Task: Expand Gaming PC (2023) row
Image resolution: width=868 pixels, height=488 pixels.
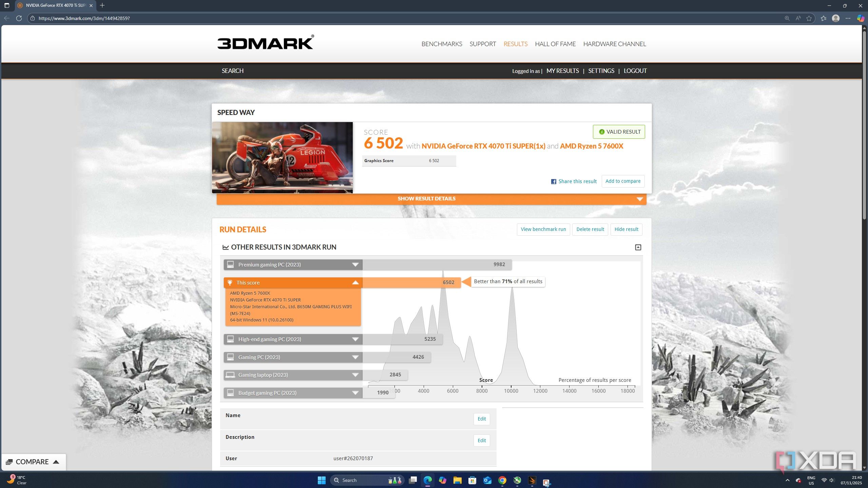Action: coord(293,357)
